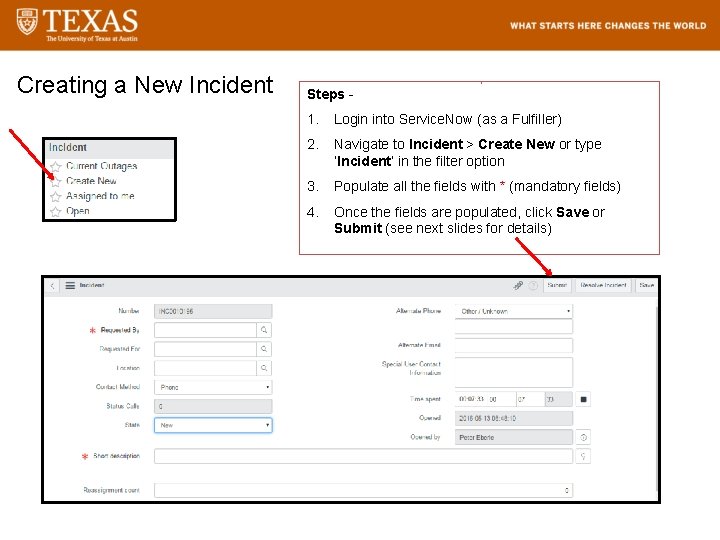720x540 pixels.
Task: Open lookup search for Location
Action: point(264,368)
